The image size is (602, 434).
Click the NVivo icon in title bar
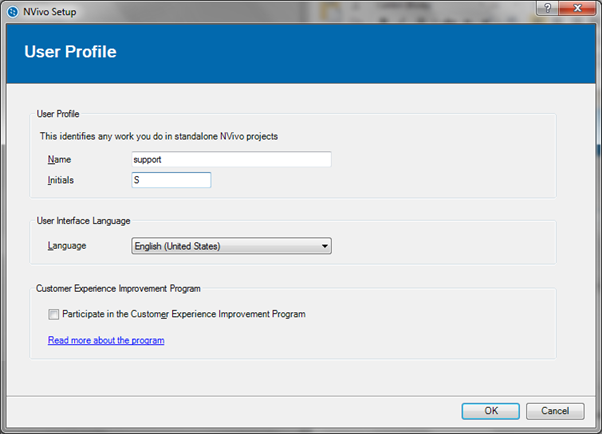tap(11, 10)
